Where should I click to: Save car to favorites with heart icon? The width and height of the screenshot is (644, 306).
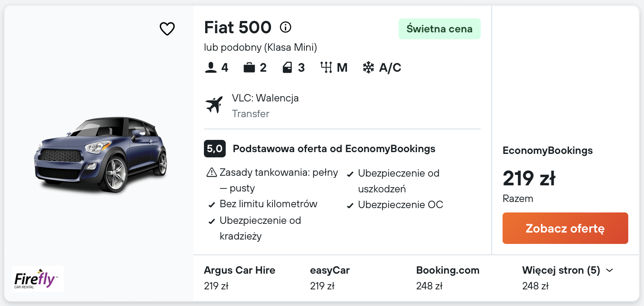click(x=167, y=29)
